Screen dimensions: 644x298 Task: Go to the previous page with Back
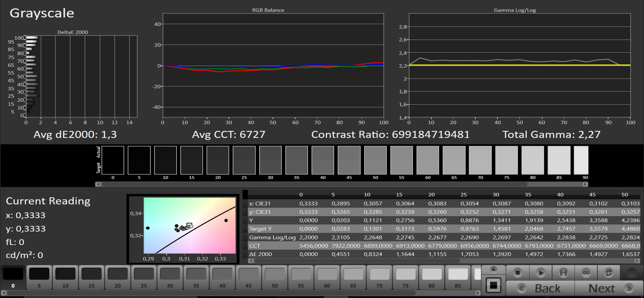540,288
